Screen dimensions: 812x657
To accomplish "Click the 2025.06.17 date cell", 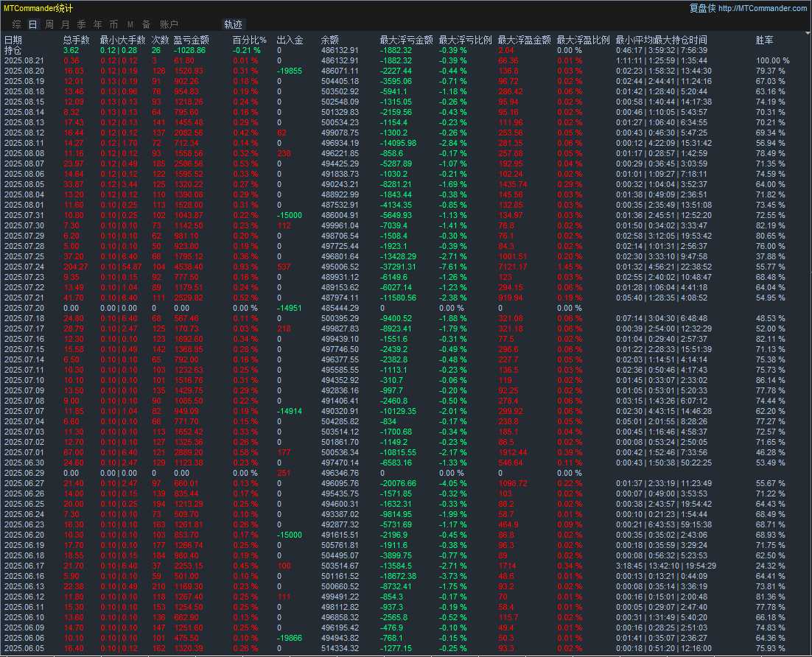I will pyautogui.click(x=24, y=566).
